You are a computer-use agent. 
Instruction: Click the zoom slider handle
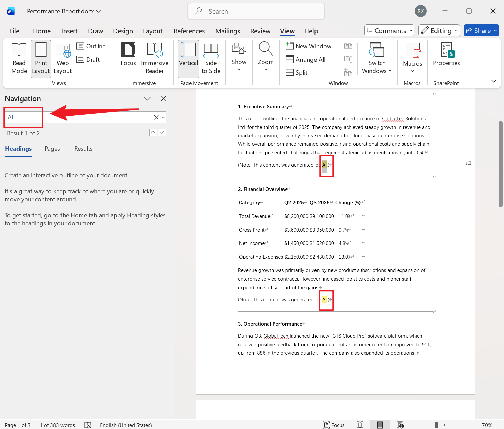437,425
